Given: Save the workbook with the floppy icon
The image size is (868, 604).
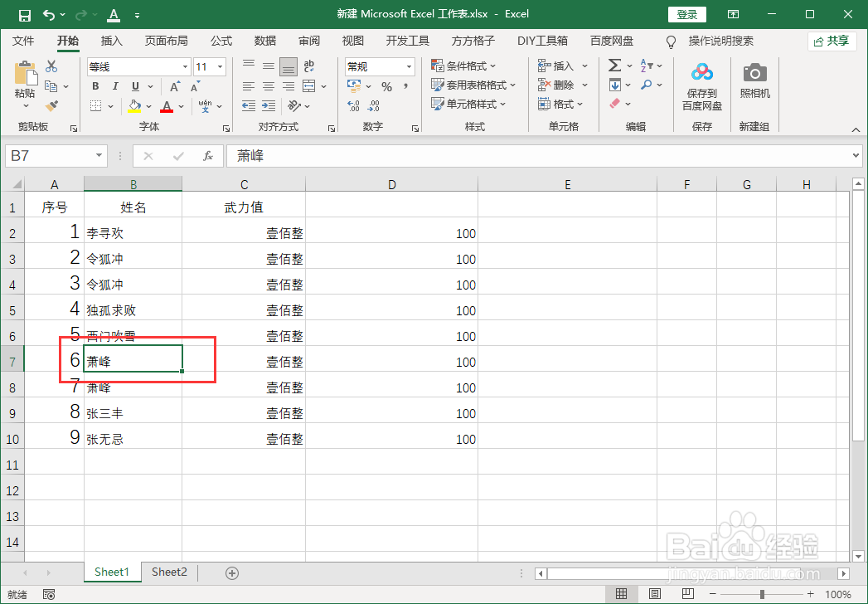Looking at the screenshot, I should click(24, 15).
